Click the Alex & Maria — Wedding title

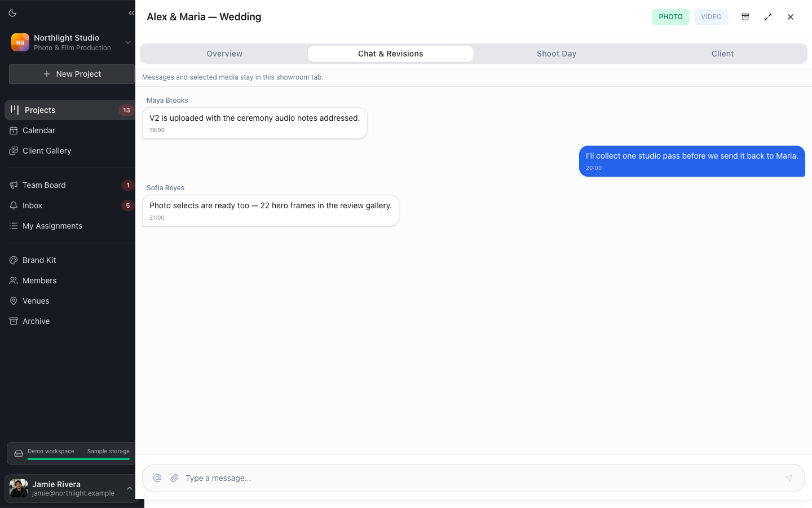point(204,17)
